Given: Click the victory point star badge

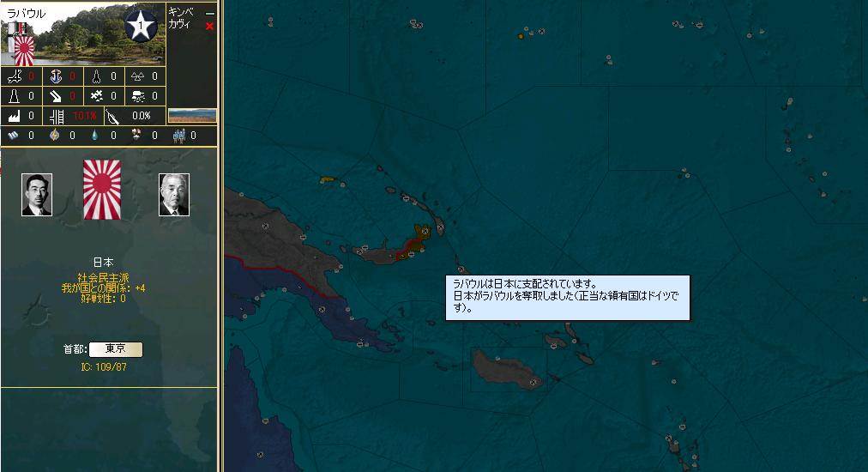Looking at the screenshot, I should (141, 26).
